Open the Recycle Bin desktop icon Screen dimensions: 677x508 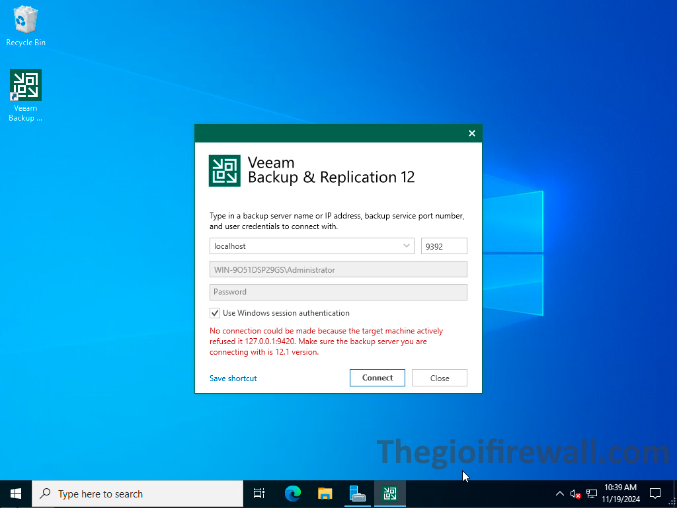click(x=25, y=24)
